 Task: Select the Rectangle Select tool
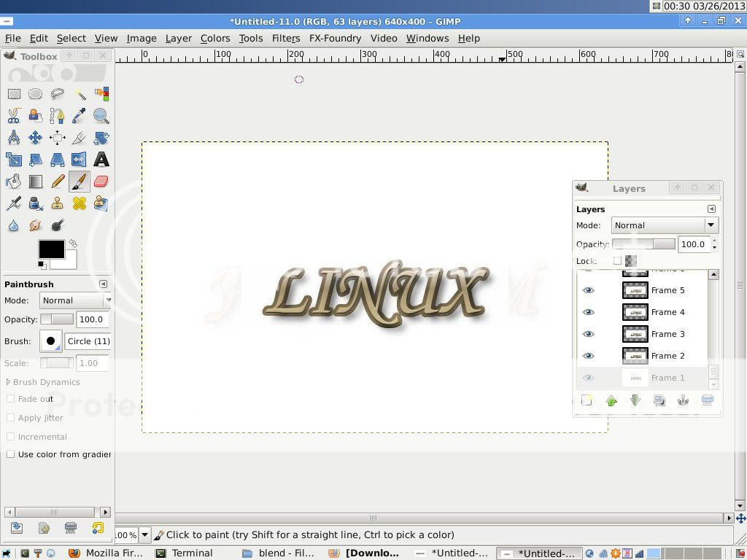pos(14,94)
